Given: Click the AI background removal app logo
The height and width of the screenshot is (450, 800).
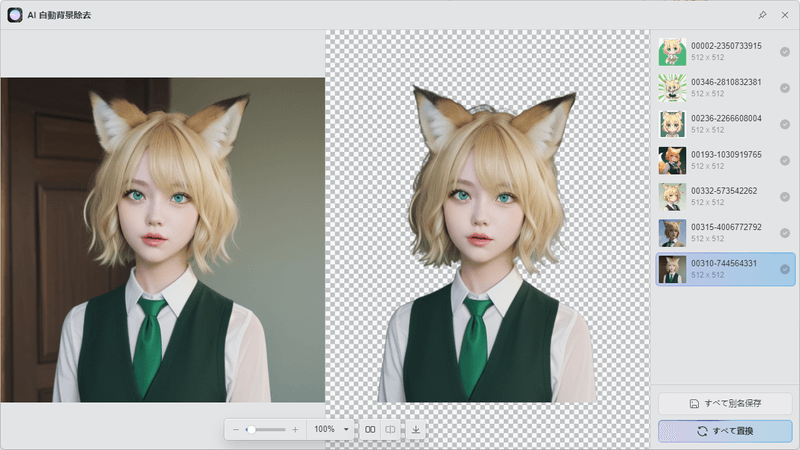Looking at the screenshot, I should (x=15, y=15).
